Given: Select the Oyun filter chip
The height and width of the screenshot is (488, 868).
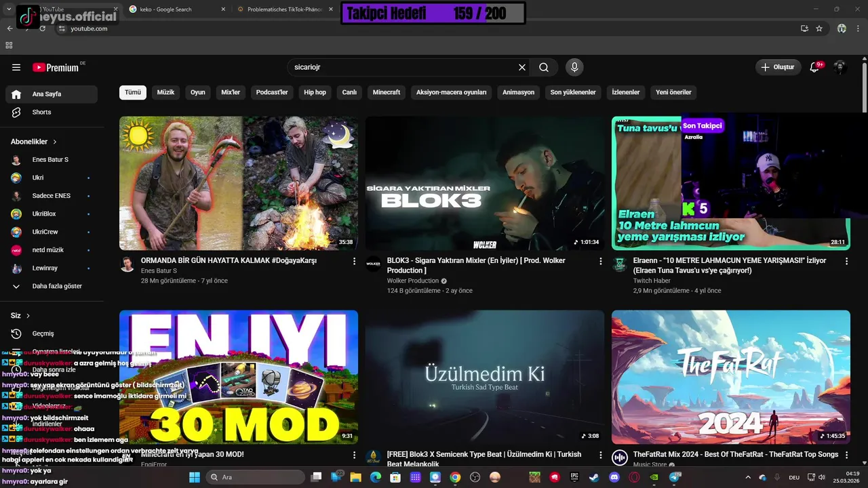Looking at the screenshot, I should pos(198,92).
